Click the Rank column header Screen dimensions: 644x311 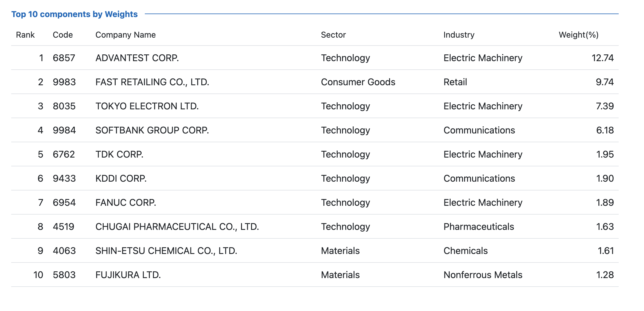[25, 35]
